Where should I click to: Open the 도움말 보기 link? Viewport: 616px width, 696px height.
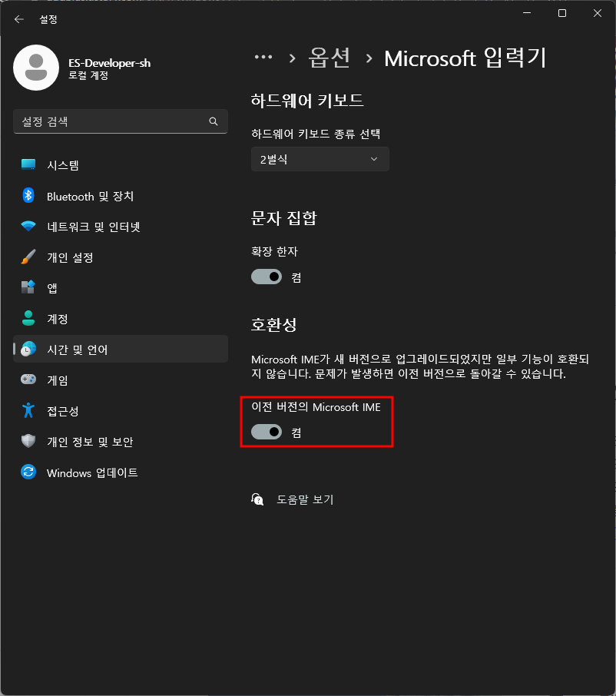pyautogui.click(x=305, y=499)
